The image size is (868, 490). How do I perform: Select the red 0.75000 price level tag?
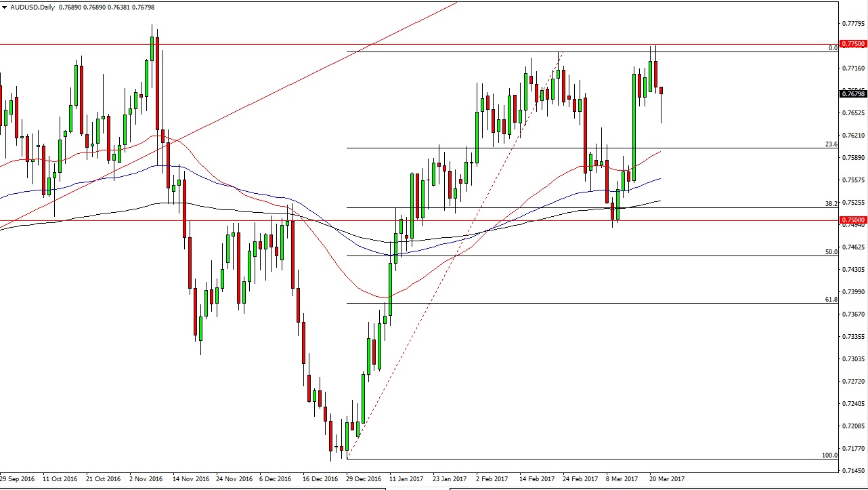point(852,220)
